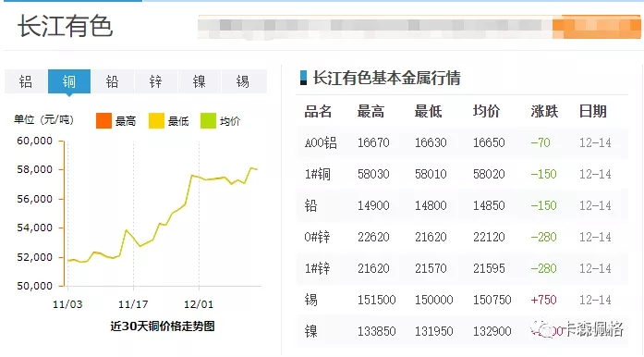Click A00铝 average price 16650
This screenshot has height=357, width=644.
pos(489,142)
